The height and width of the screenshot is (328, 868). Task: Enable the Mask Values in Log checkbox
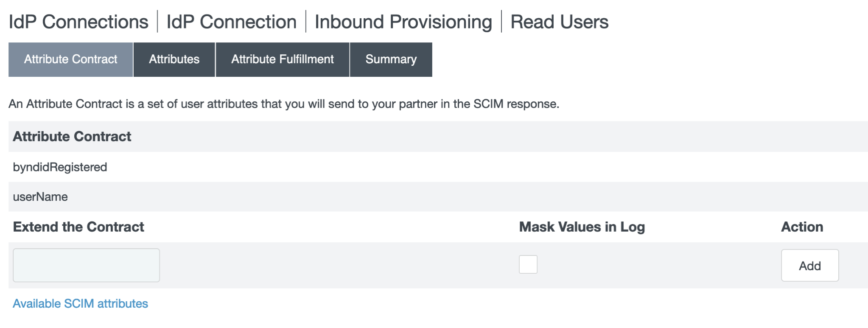[x=528, y=264]
